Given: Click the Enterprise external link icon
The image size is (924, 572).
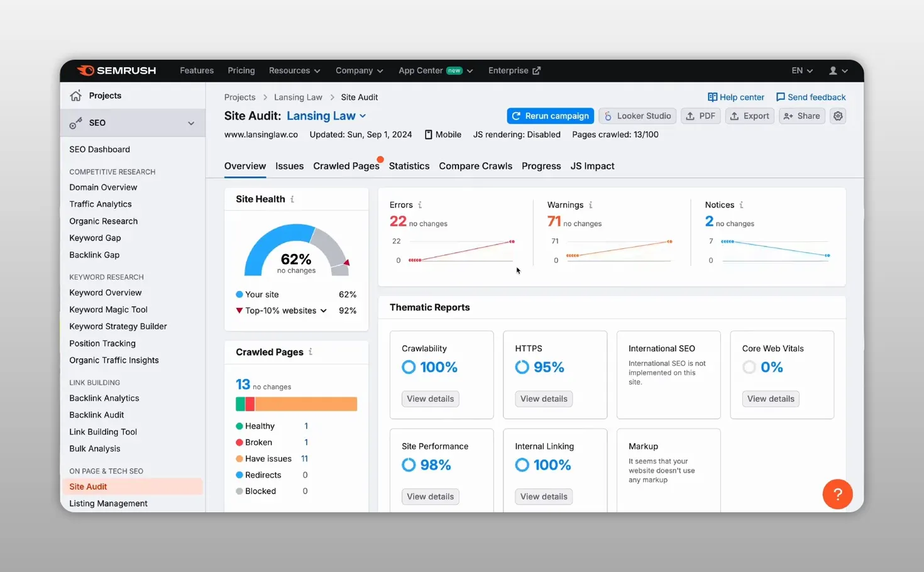Looking at the screenshot, I should point(536,71).
